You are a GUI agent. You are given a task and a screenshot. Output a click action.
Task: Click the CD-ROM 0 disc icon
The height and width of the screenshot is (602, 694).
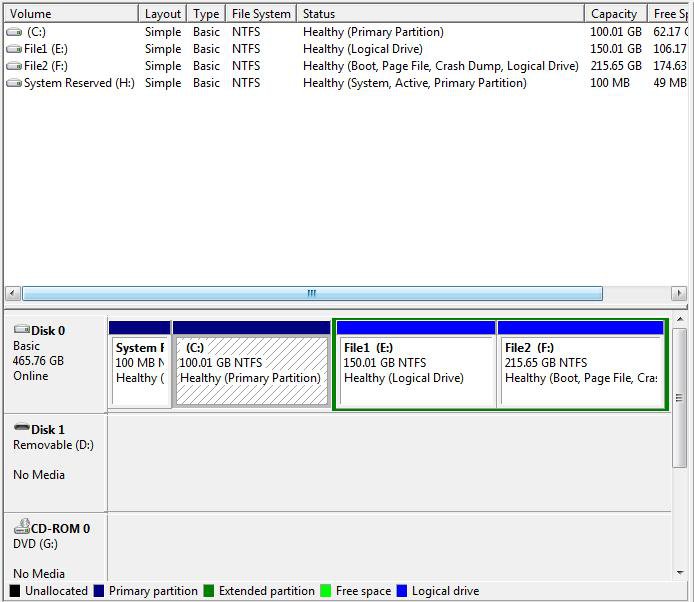(21, 528)
